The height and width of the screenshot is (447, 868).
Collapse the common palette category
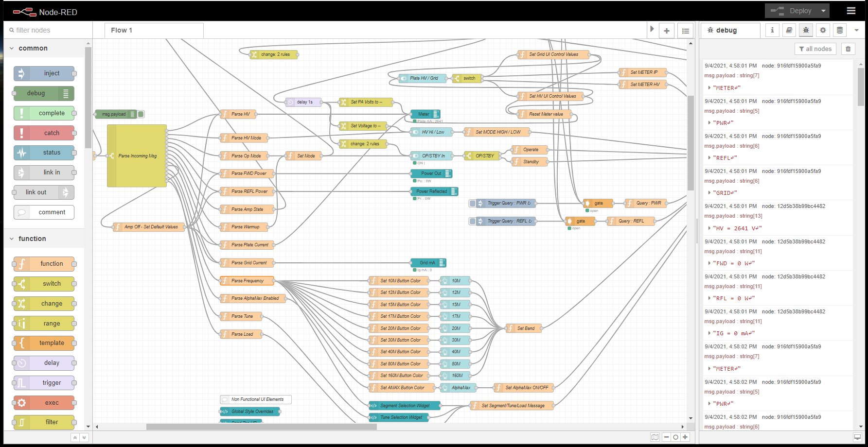pyautogui.click(x=12, y=48)
